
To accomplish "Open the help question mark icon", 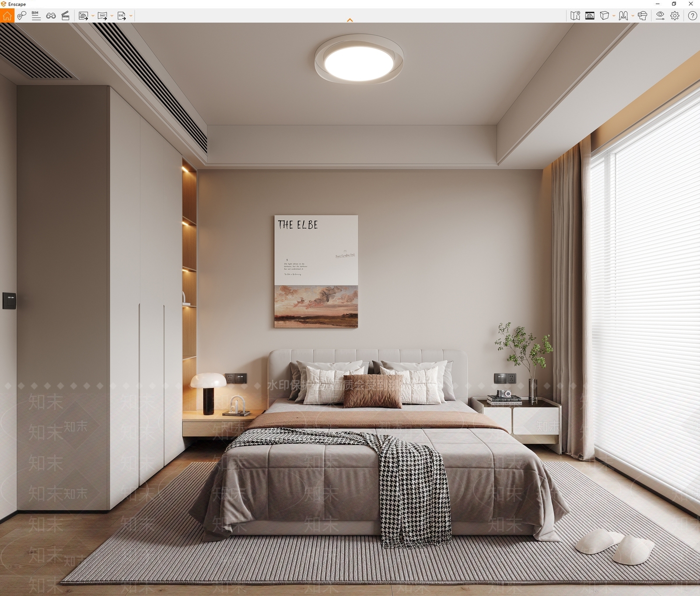I will pos(693,16).
